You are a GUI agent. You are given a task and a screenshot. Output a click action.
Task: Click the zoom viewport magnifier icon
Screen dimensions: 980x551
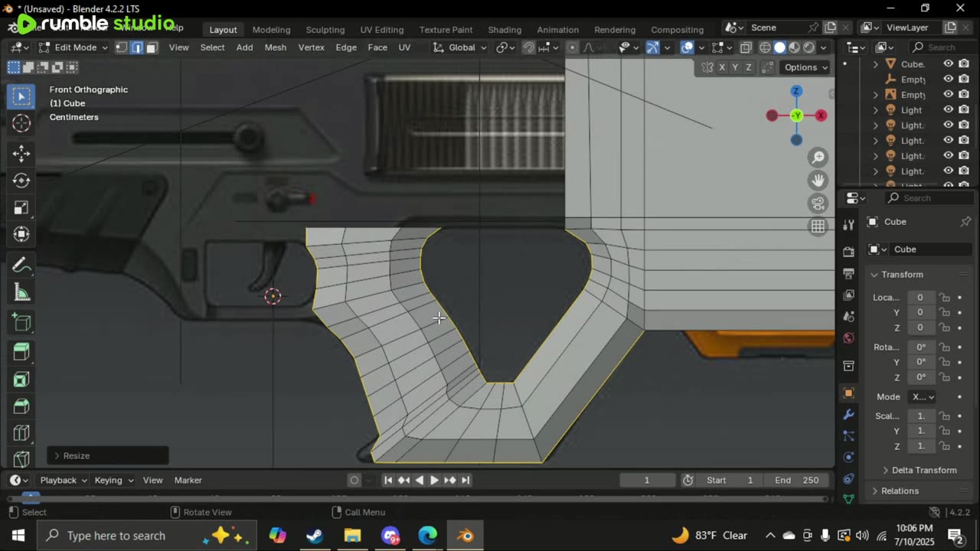tap(818, 158)
